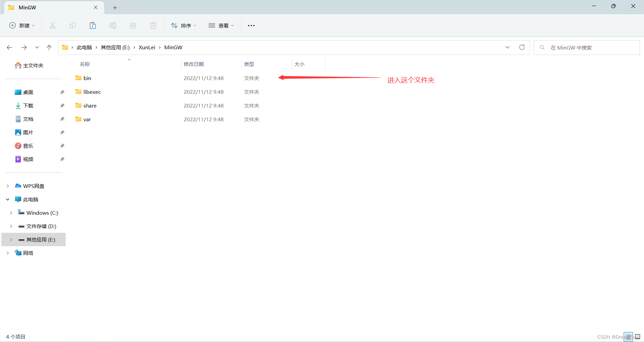Open the Sort (排序) dropdown

coord(183,25)
